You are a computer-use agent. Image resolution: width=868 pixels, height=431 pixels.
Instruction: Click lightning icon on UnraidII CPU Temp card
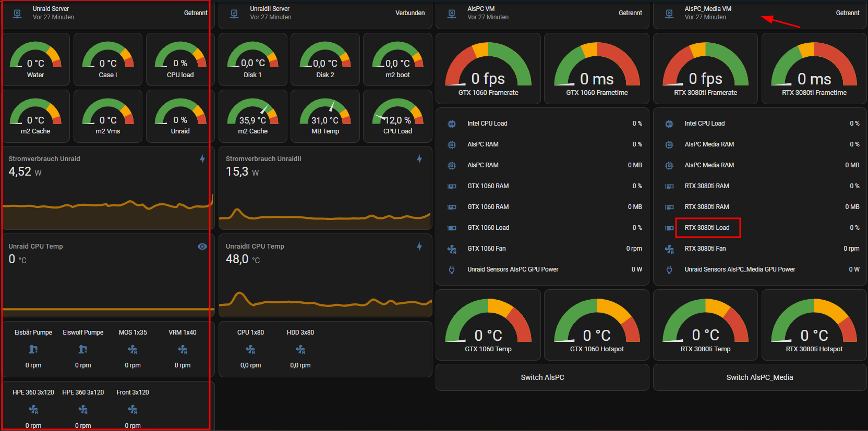coord(419,247)
